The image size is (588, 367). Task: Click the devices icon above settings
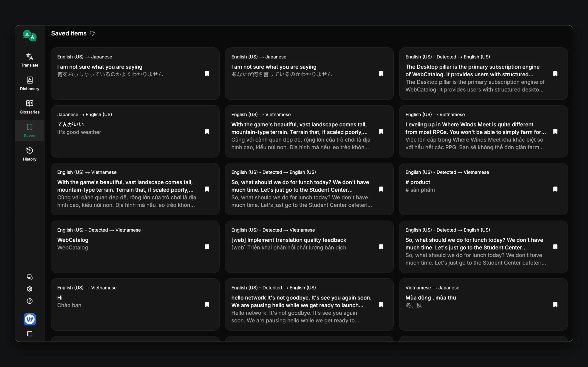click(x=30, y=277)
